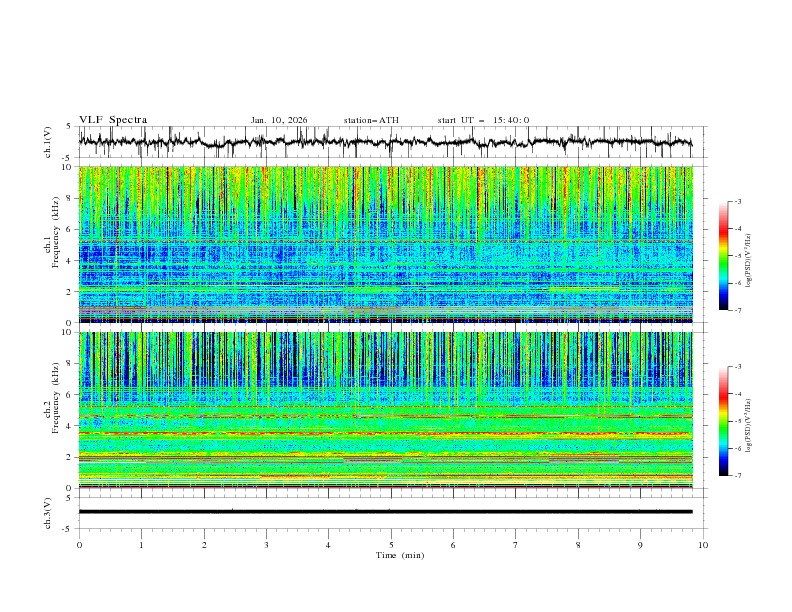Click the time axis tick label "7"
Viewport: 792px width, 612px height.
pyautogui.click(x=516, y=545)
